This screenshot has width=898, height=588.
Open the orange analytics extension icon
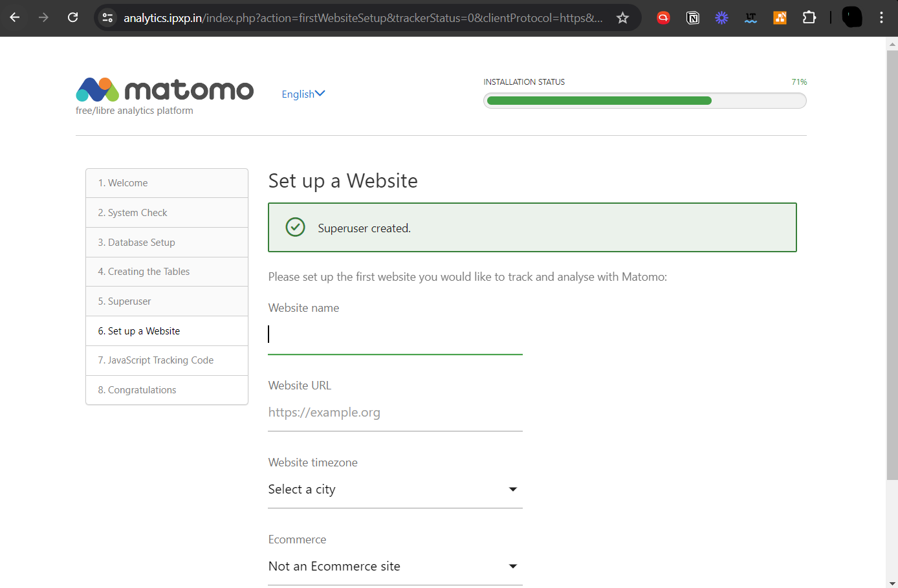(780, 17)
